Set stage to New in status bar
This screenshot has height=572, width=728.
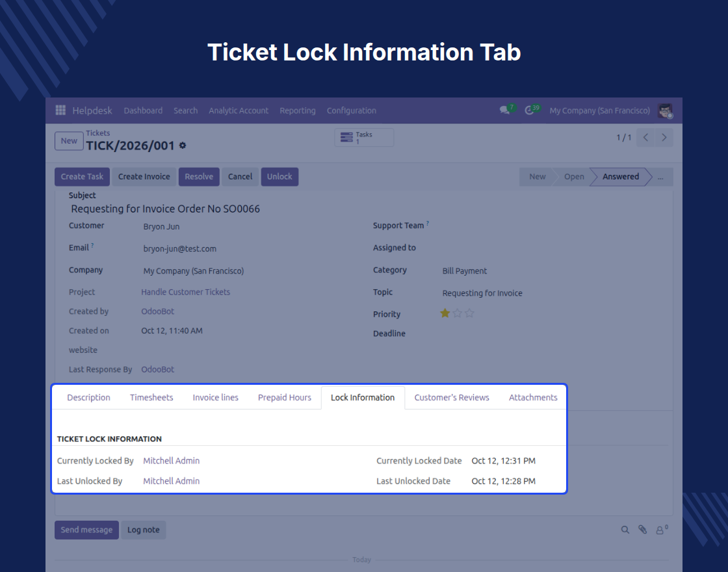coord(537,177)
